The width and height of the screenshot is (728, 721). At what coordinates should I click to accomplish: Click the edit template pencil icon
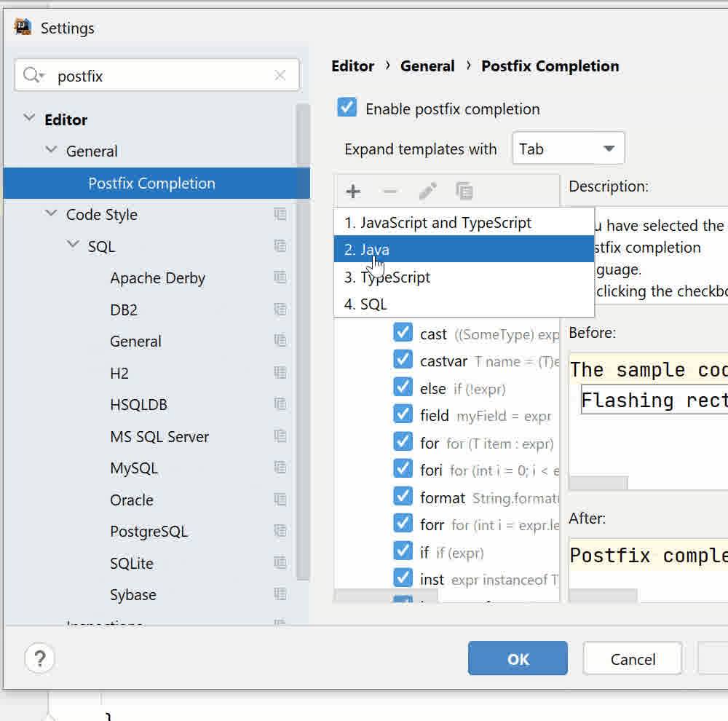tap(427, 191)
